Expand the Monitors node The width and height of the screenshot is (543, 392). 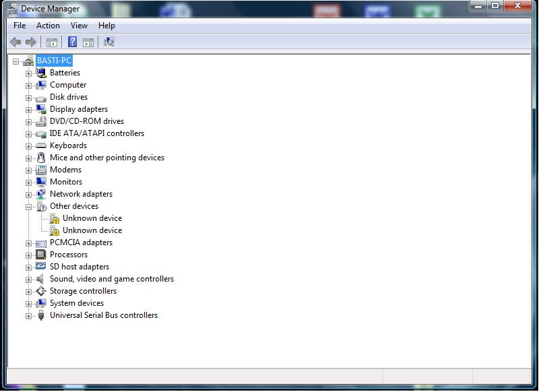28,183
